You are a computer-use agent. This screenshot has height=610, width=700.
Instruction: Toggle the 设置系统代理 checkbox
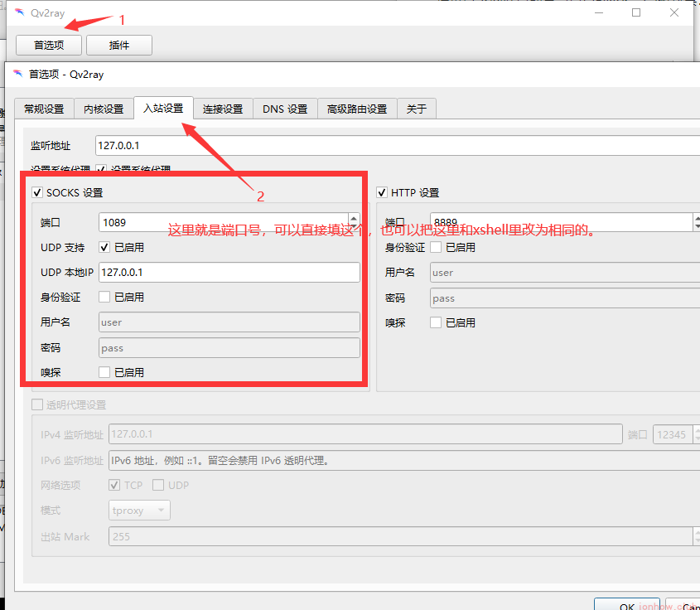click(101, 169)
